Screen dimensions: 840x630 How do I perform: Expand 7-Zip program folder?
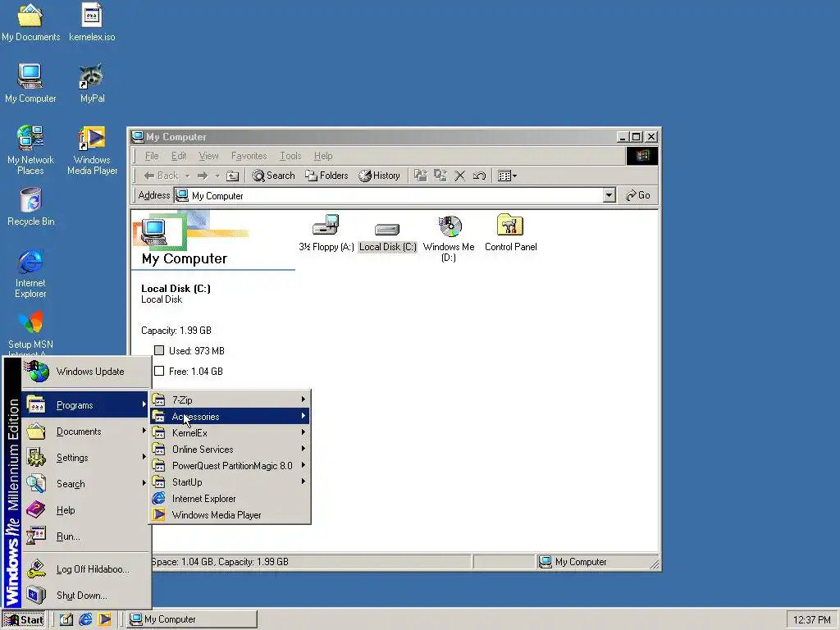click(230, 399)
